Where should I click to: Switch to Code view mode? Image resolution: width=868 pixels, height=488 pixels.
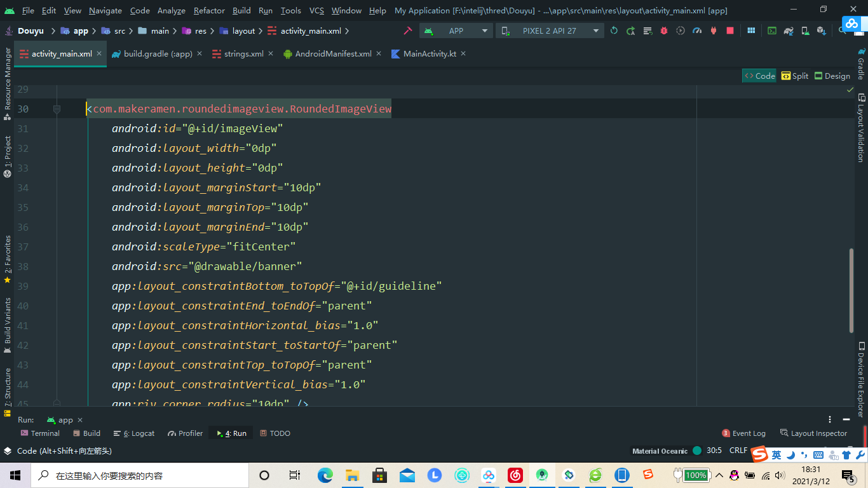tap(759, 76)
